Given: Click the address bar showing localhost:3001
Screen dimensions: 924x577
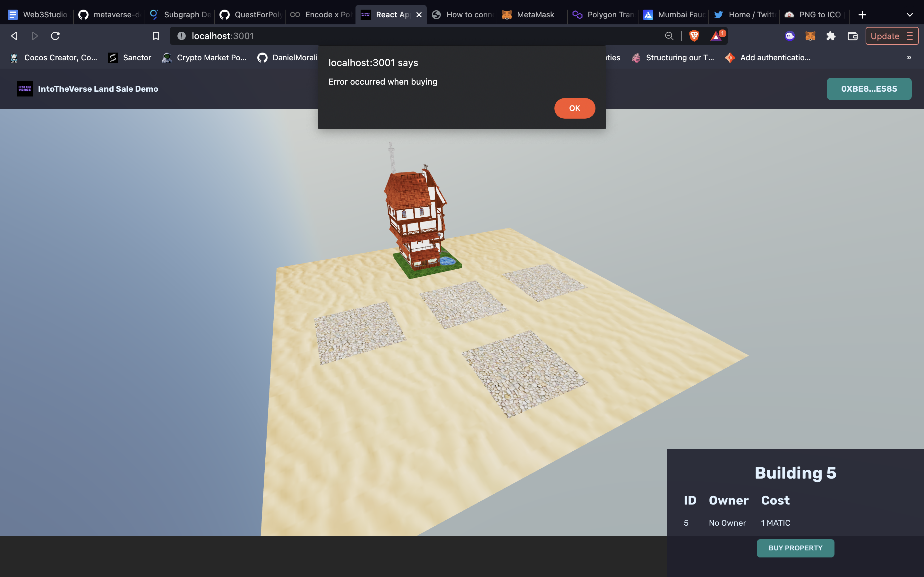Looking at the screenshot, I should [x=223, y=36].
